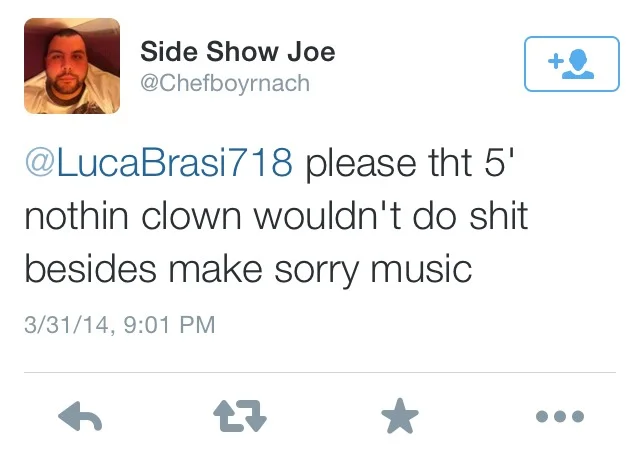Tap the display name Side Show Joe
The height and width of the screenshot is (457, 640).
tap(238, 52)
